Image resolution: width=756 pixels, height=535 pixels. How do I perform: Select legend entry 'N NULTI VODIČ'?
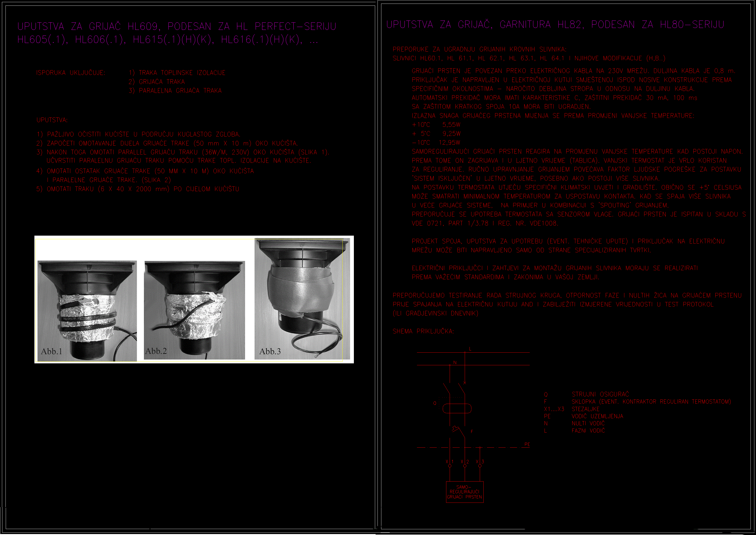(x=574, y=423)
